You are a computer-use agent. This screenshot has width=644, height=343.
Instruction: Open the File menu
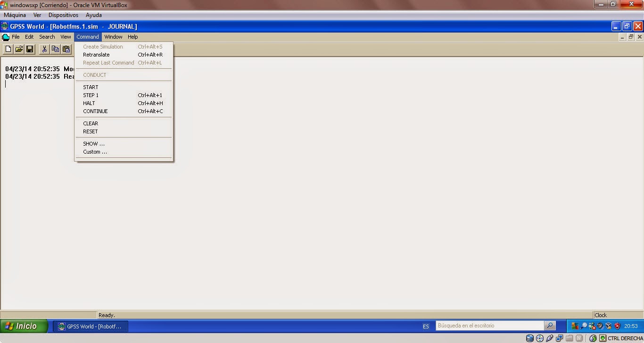tap(16, 37)
